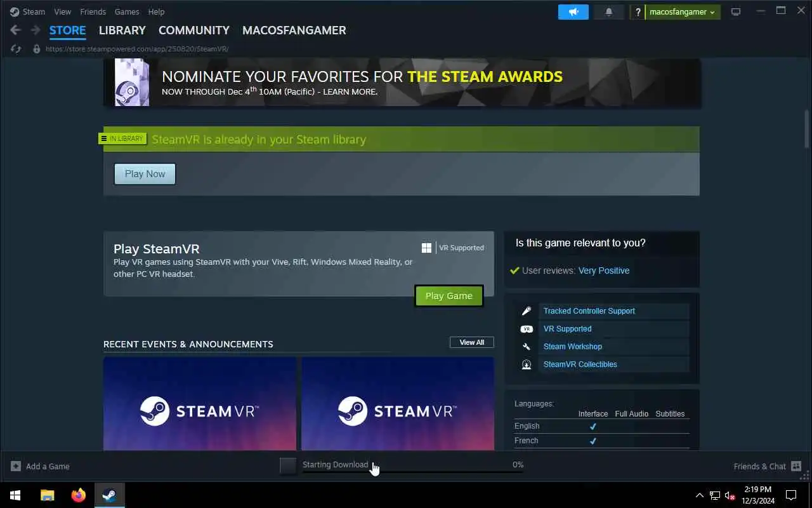Switch to the COMMUNITY tab
Screen dimensions: 812x508
click(x=194, y=30)
